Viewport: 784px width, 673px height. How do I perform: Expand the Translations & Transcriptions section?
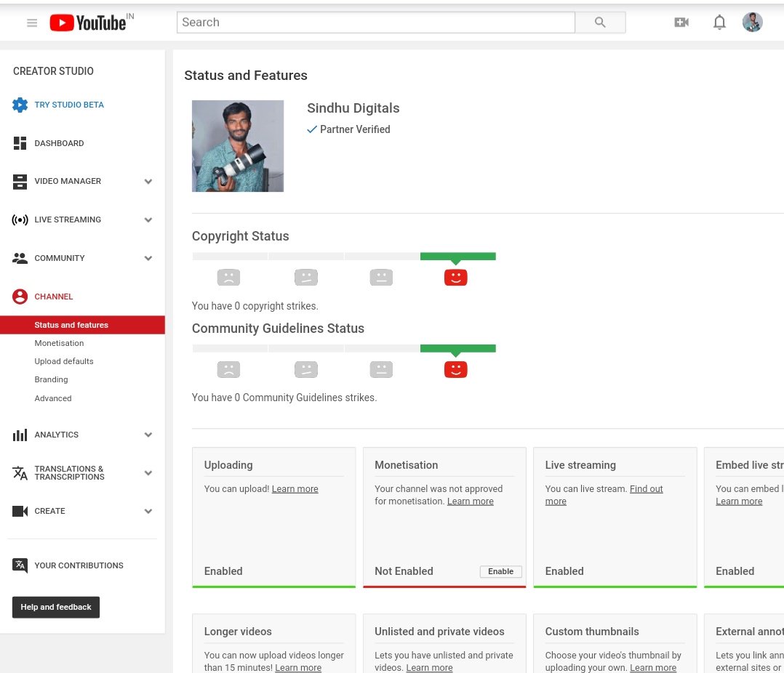pos(148,472)
